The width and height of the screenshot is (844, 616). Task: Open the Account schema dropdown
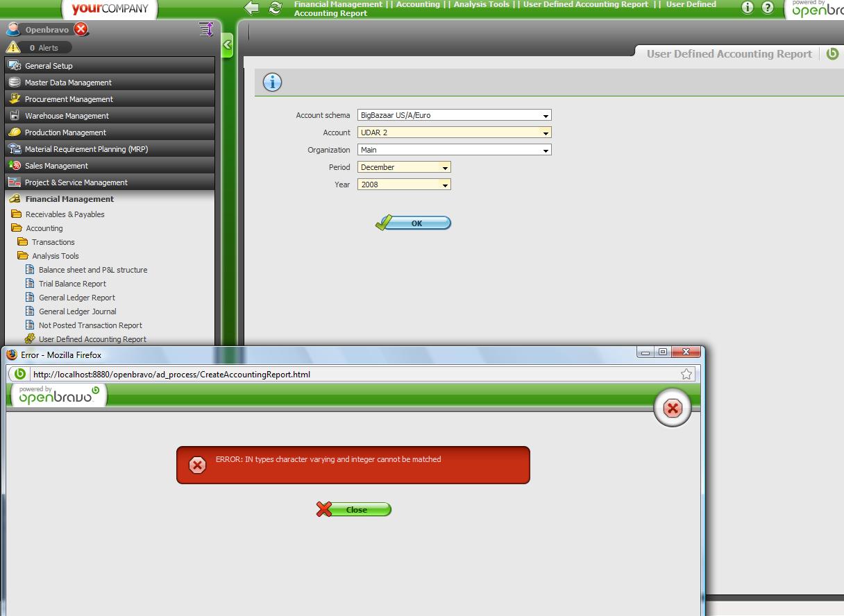pos(455,115)
